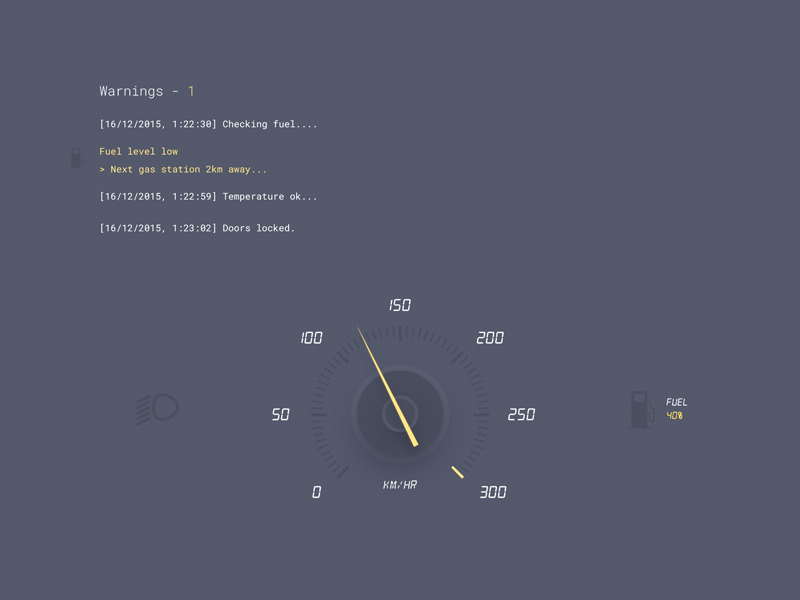
Task: Select the 300 speed mark
Action: click(x=493, y=493)
